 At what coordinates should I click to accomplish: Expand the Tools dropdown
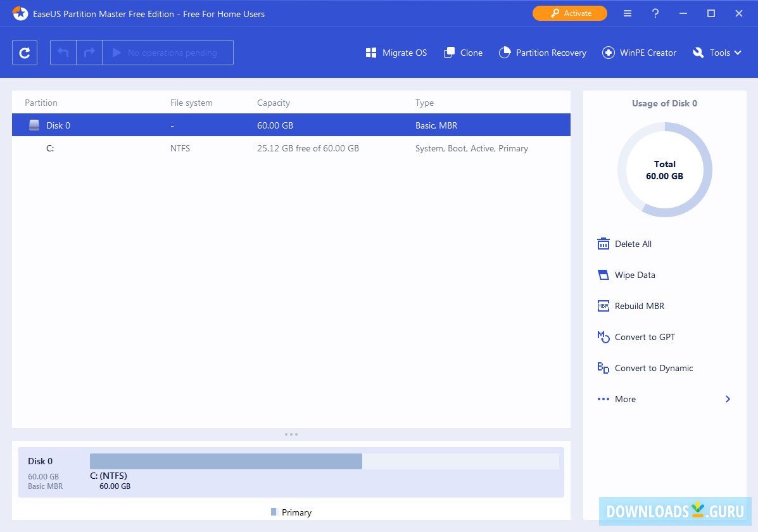(716, 53)
